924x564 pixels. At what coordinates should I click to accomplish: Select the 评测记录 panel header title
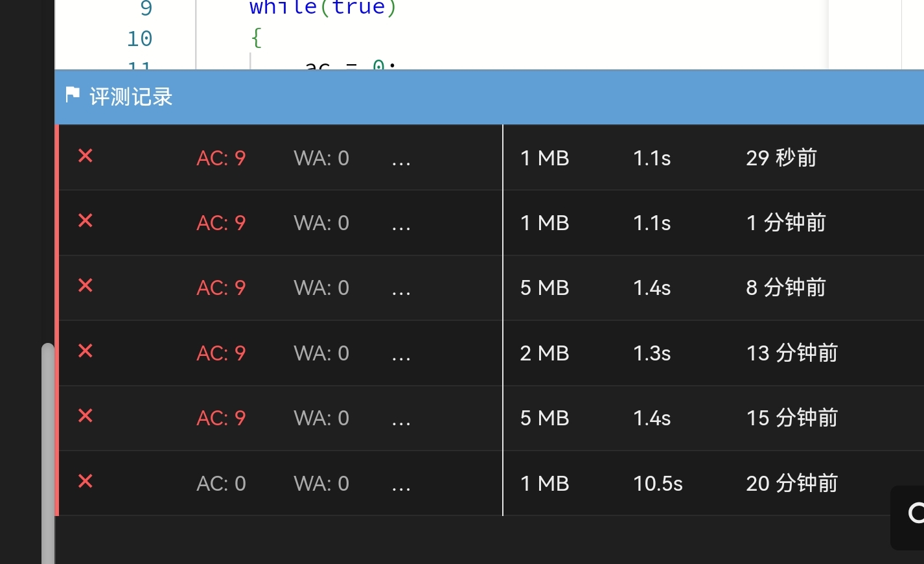tap(131, 97)
